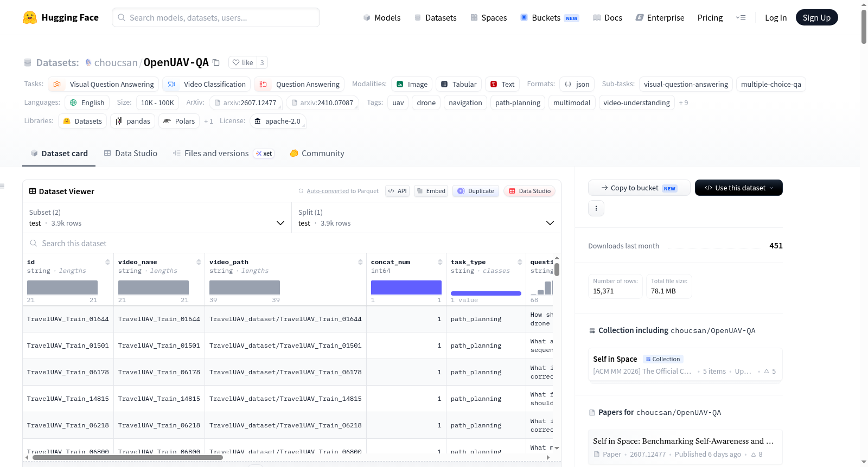
Task: Open the Enterprise menu item
Action: [x=660, y=17]
